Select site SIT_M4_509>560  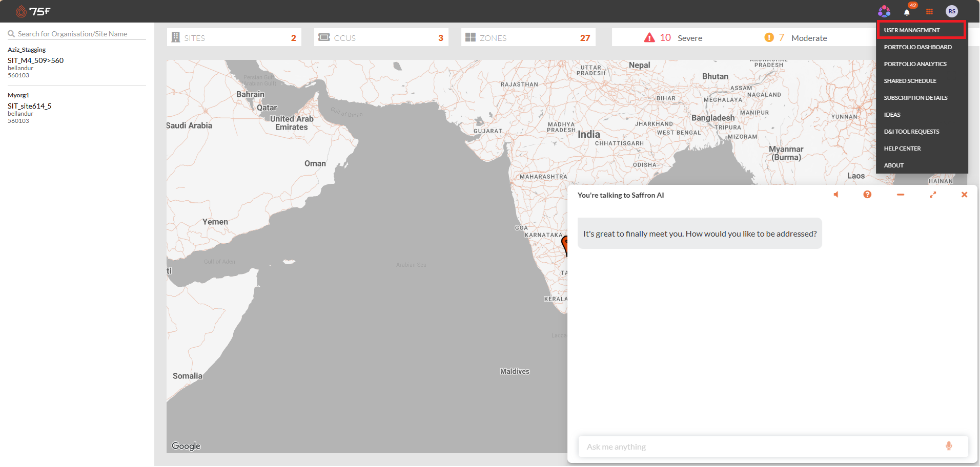click(35, 60)
